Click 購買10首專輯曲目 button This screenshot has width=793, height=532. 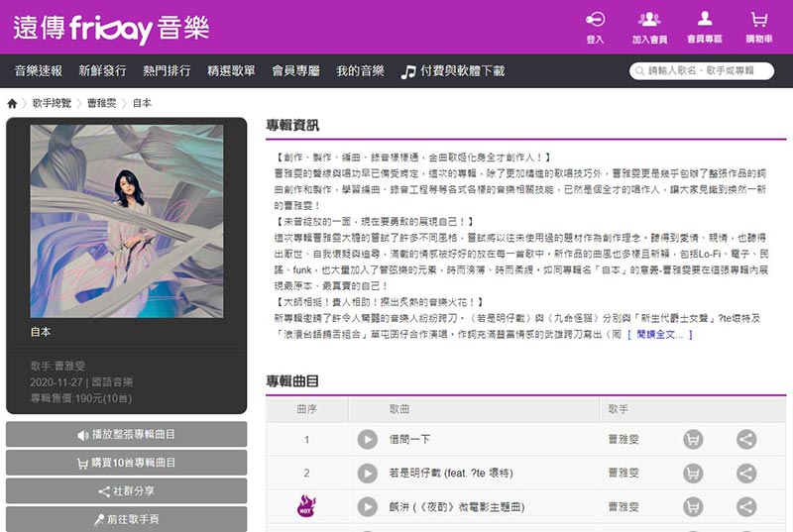[127, 463]
